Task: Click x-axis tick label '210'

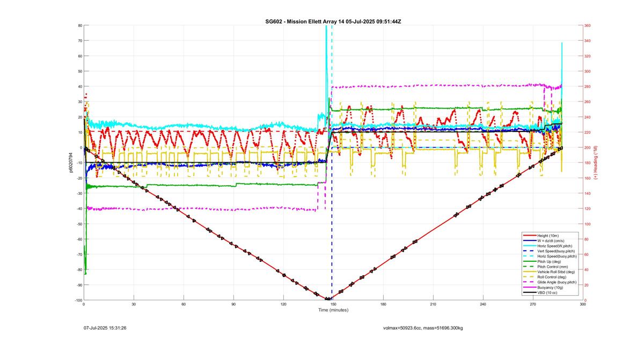Action: 433,304
